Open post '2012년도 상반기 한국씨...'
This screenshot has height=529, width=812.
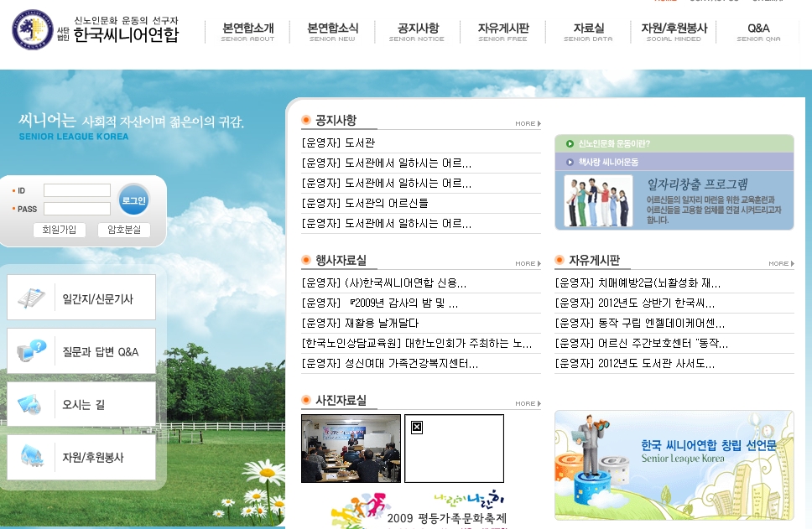click(x=634, y=303)
